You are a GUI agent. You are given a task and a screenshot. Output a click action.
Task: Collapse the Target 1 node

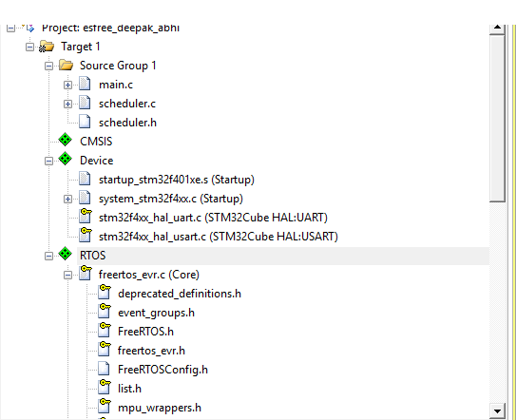coord(29,48)
